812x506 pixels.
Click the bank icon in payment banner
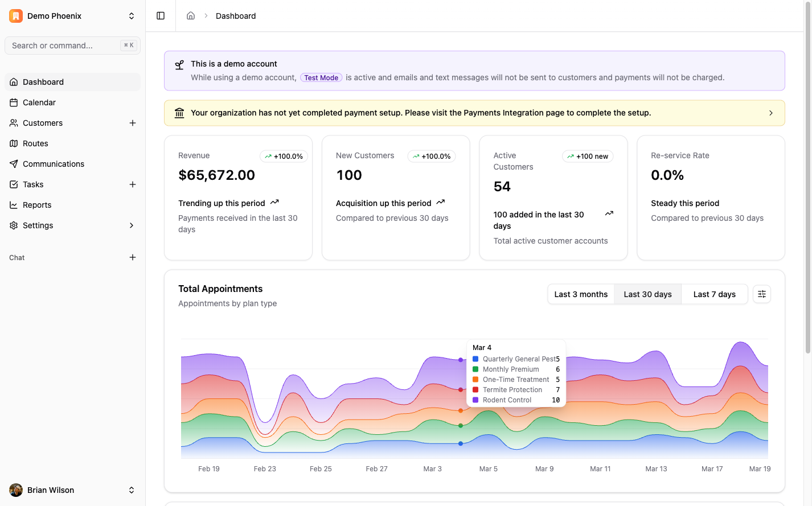(x=179, y=113)
